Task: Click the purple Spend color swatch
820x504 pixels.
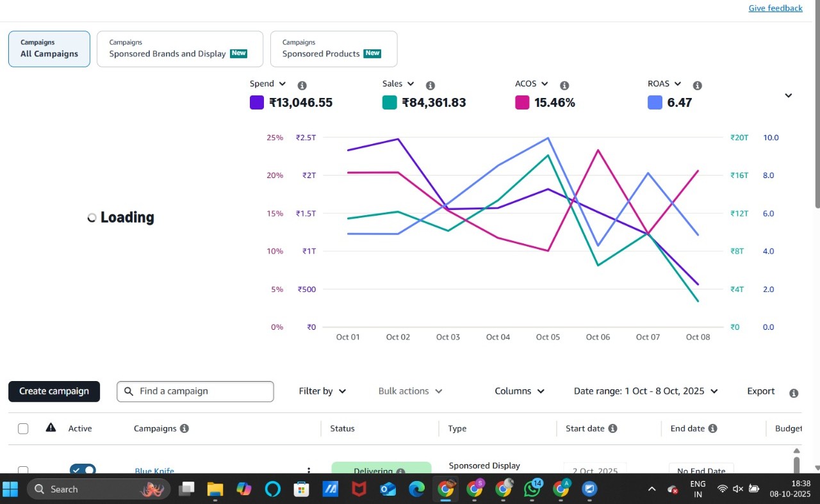Action: coord(257,102)
